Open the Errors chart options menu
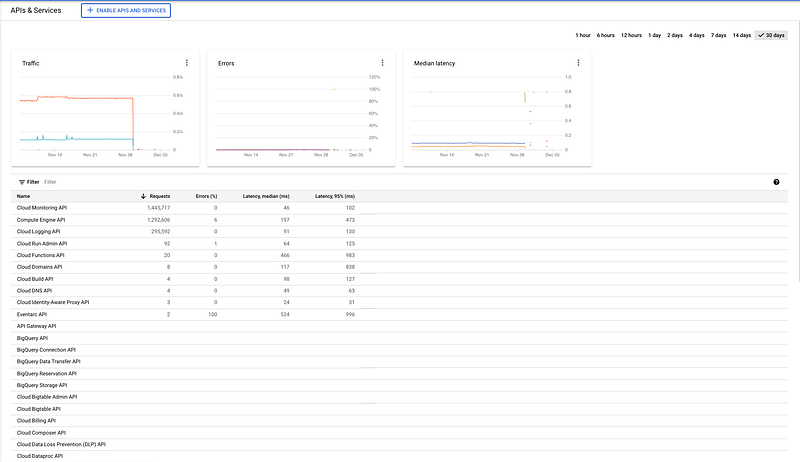800x462 pixels. click(x=383, y=63)
